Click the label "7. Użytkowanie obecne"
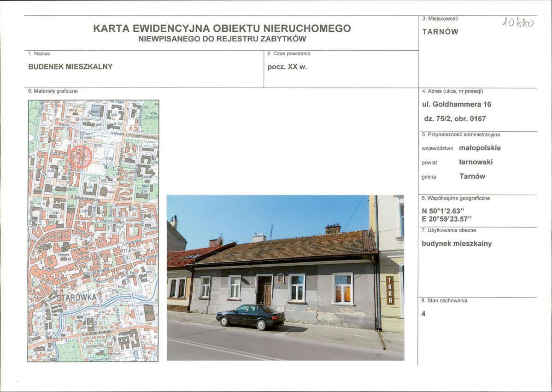This screenshot has height=392, width=552. (x=449, y=230)
